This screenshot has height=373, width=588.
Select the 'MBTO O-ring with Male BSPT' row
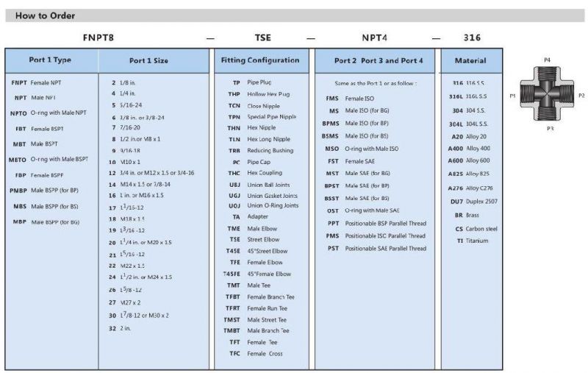(x=49, y=160)
